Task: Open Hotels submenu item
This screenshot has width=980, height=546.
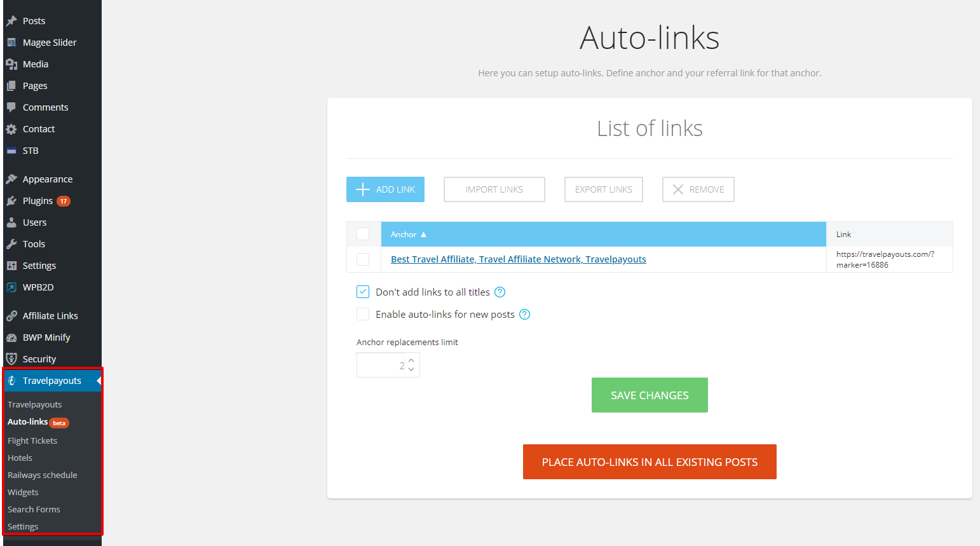Action: [20, 458]
